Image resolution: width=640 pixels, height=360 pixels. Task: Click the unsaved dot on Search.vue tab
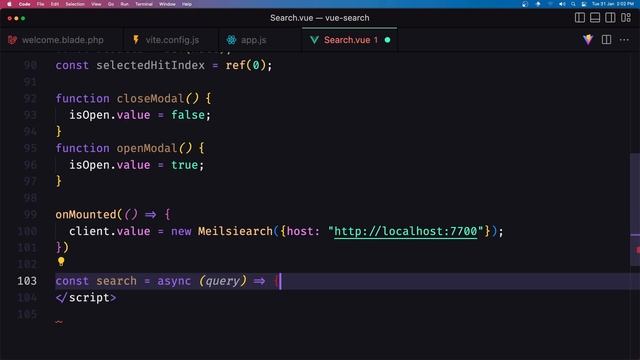tap(387, 40)
